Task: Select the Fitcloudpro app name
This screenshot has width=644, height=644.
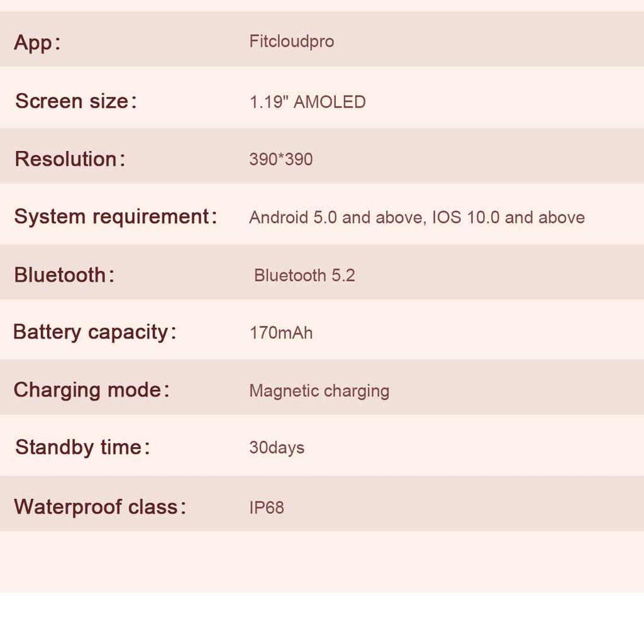Action: (x=291, y=42)
